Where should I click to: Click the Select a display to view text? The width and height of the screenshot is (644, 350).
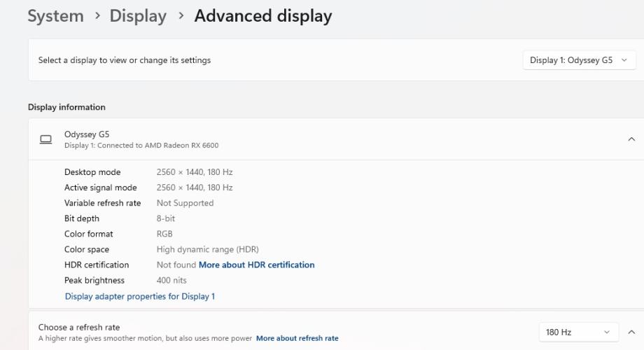click(125, 60)
